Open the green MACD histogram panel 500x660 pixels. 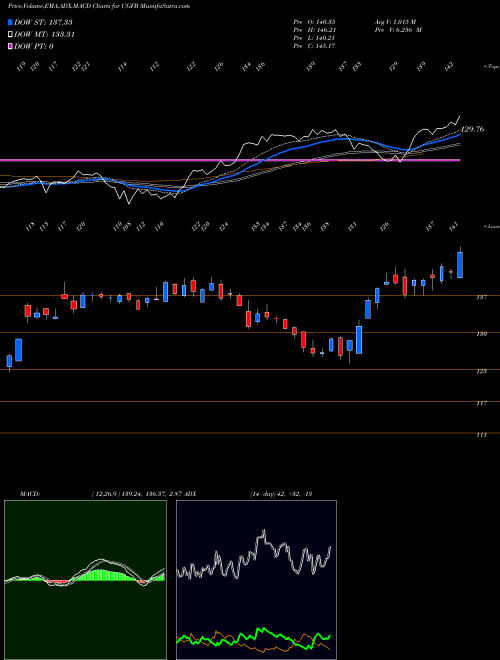tap(85, 580)
